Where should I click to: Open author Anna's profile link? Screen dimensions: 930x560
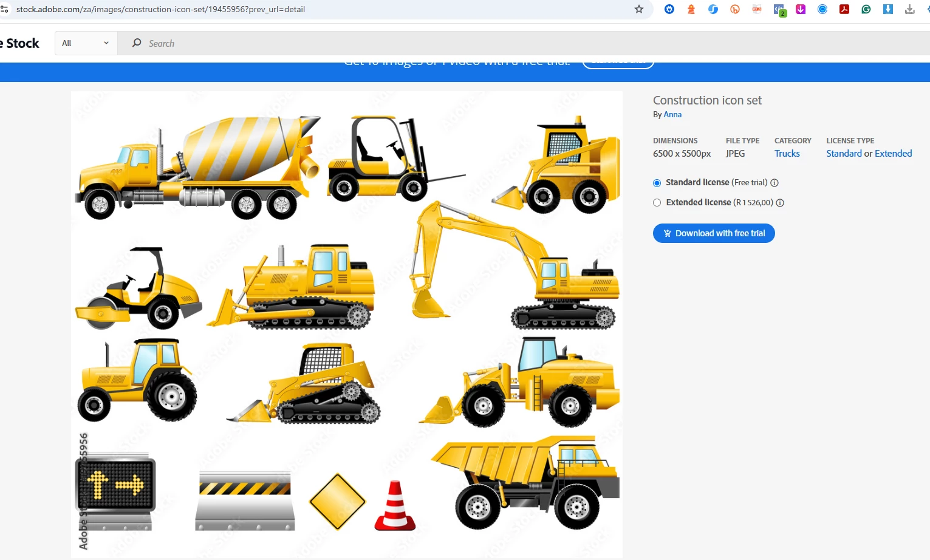(672, 114)
